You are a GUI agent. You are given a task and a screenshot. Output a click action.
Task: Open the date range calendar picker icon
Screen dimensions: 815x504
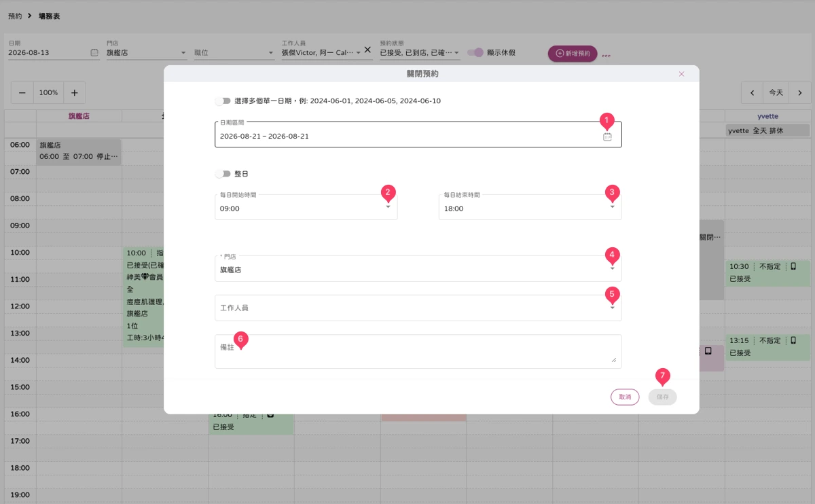pyautogui.click(x=607, y=137)
